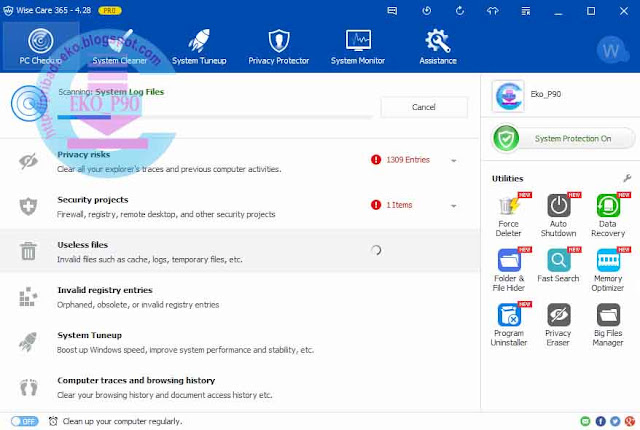Click the Useless files trash icon
640x430 pixels.
click(x=28, y=250)
